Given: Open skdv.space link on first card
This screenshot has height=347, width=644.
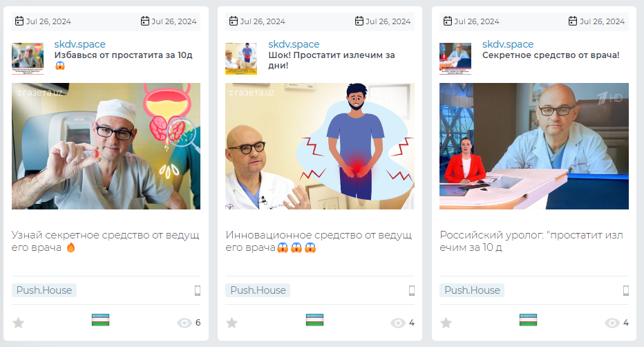Looking at the screenshot, I should coord(79,44).
